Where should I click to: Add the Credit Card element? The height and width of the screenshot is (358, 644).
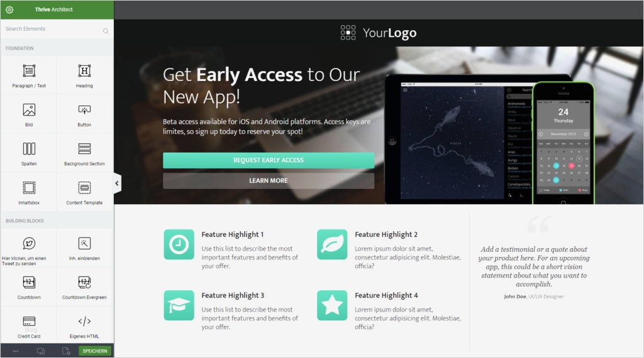pyautogui.click(x=29, y=326)
